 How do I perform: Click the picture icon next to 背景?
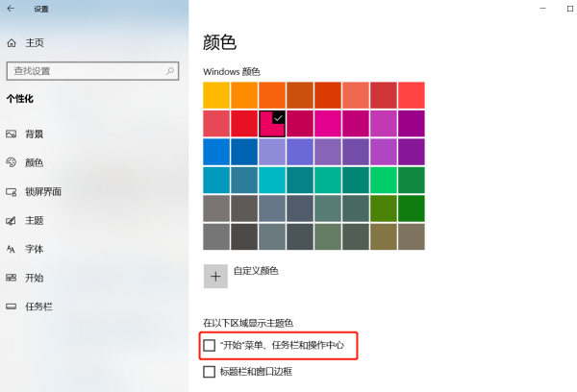tap(12, 135)
